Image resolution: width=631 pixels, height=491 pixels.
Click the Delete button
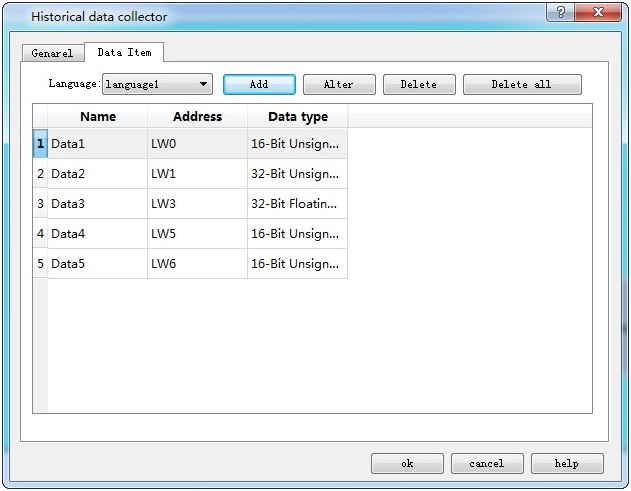pos(418,84)
